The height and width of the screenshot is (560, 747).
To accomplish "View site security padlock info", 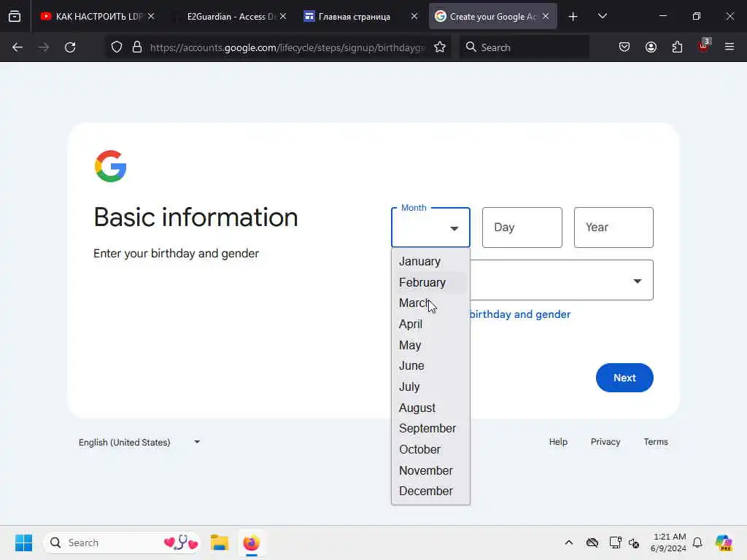I will 137,47.
